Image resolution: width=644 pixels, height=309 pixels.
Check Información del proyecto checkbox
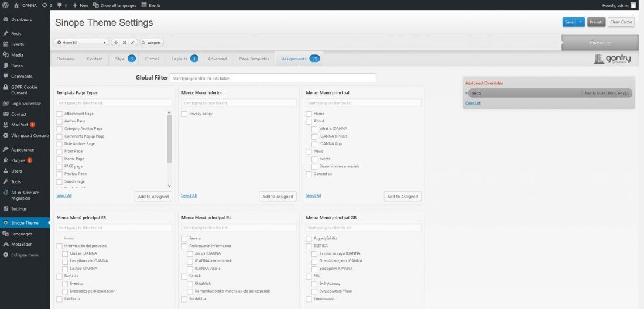pyautogui.click(x=60, y=246)
